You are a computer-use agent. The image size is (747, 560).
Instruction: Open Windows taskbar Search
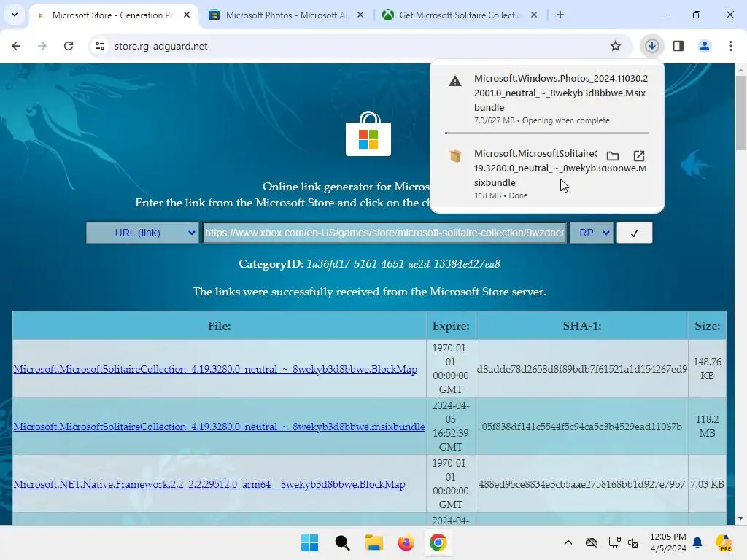coord(342,542)
